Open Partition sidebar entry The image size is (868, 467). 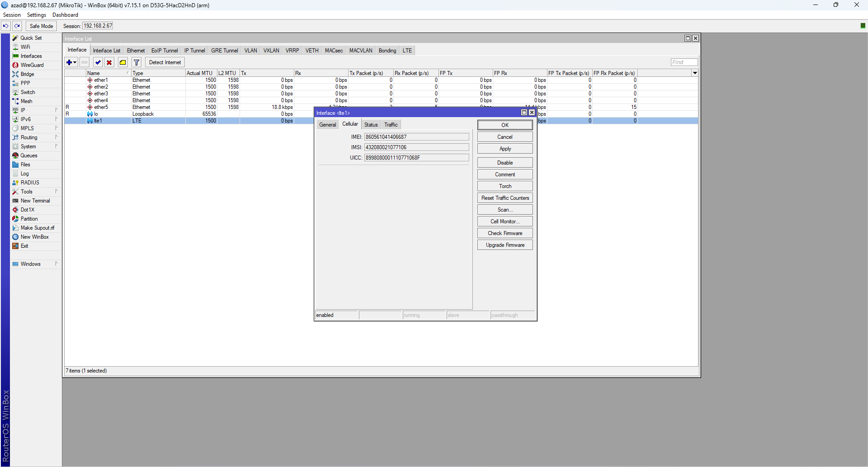pos(29,219)
